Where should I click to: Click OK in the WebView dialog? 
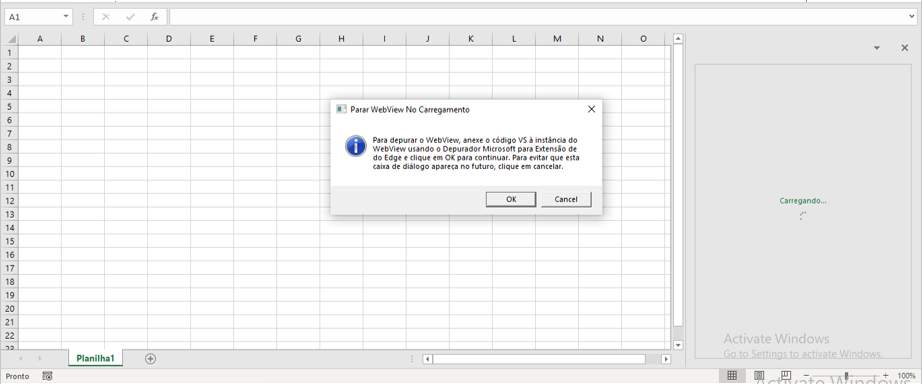[x=511, y=199]
